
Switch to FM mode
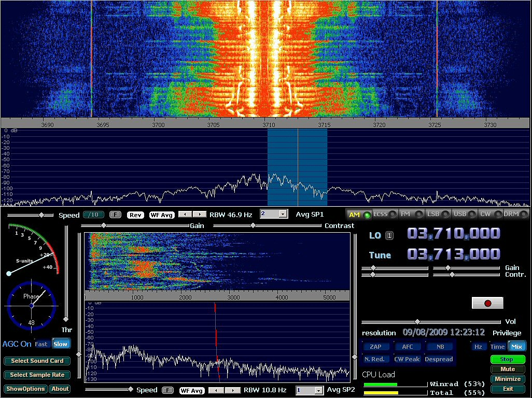(411, 214)
